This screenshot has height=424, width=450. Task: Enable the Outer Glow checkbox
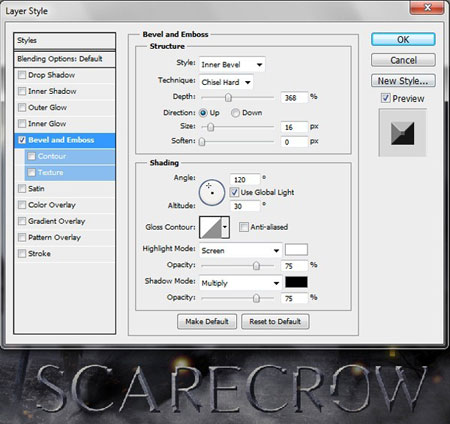pos(22,107)
